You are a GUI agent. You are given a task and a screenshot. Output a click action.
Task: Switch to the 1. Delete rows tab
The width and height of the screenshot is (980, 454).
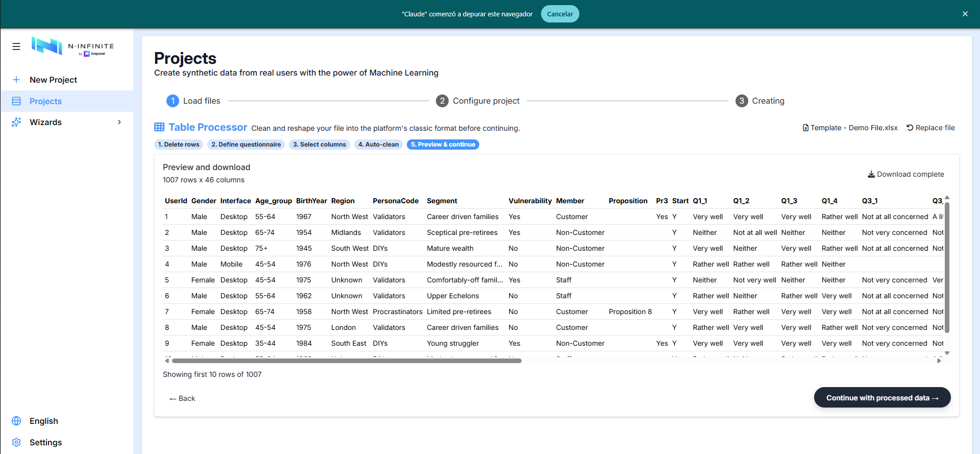pyautogui.click(x=179, y=145)
